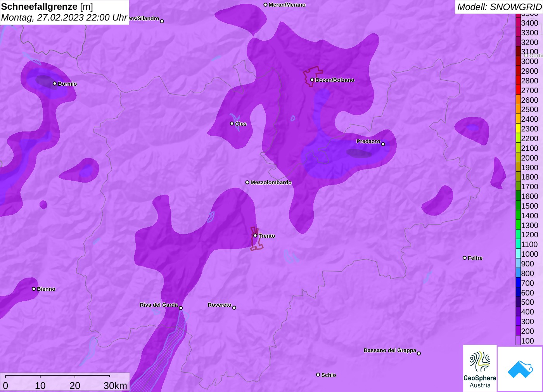Click the Silandro marker dot
The height and width of the screenshot is (392, 543).
[162, 21]
